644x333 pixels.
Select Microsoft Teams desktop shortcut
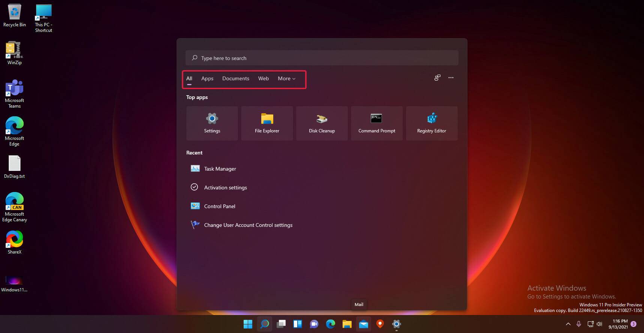[x=15, y=94]
